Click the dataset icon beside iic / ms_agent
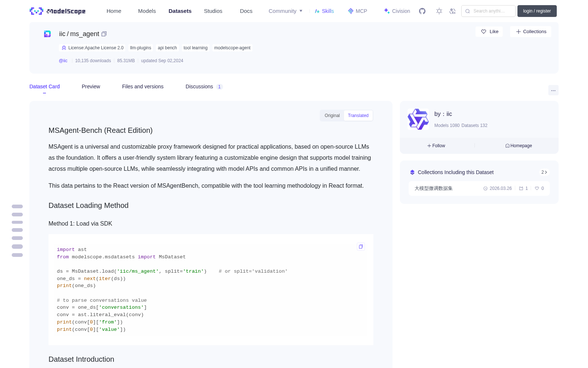Image resolution: width=588 pixels, height=368 pixels. [x=47, y=34]
